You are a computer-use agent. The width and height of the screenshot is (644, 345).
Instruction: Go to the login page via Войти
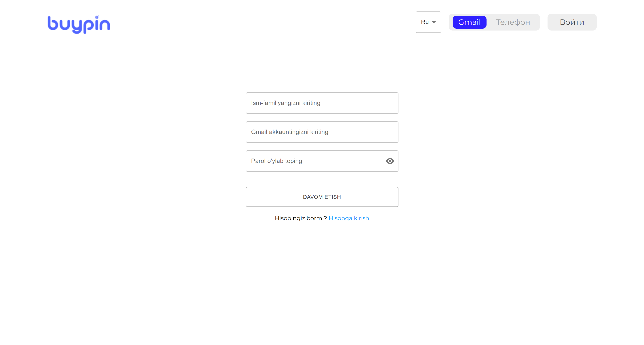[572, 22]
